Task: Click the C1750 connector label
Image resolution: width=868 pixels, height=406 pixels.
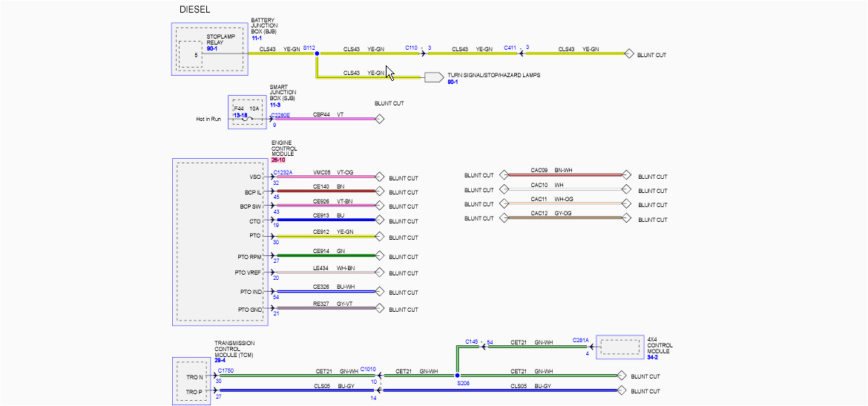Action: pyautogui.click(x=226, y=370)
